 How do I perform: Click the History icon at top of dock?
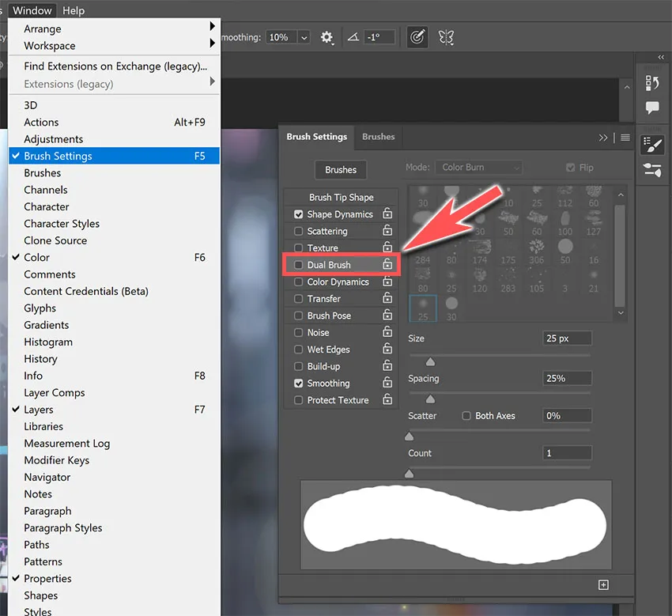[x=652, y=82]
